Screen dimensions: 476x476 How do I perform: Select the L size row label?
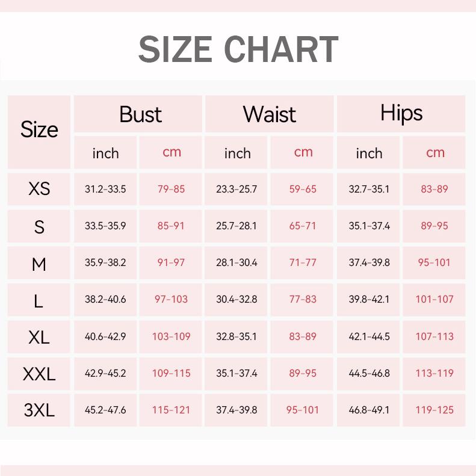(x=39, y=300)
